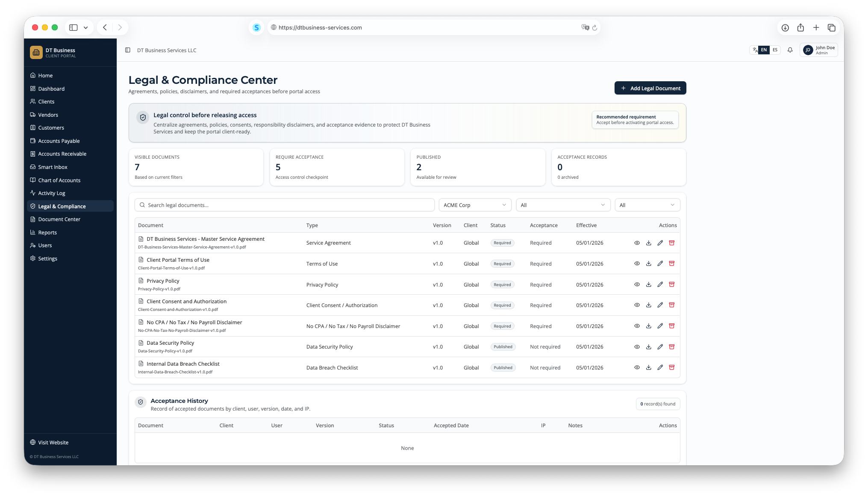This screenshot has width=868, height=497.
Task: Edit the No CPA Disclaimer row
Action: click(660, 326)
